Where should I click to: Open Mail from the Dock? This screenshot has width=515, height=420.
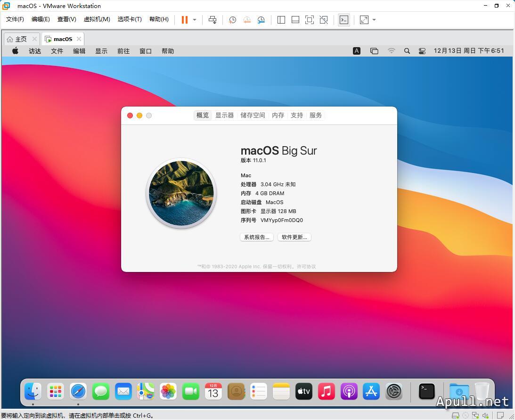tap(123, 391)
